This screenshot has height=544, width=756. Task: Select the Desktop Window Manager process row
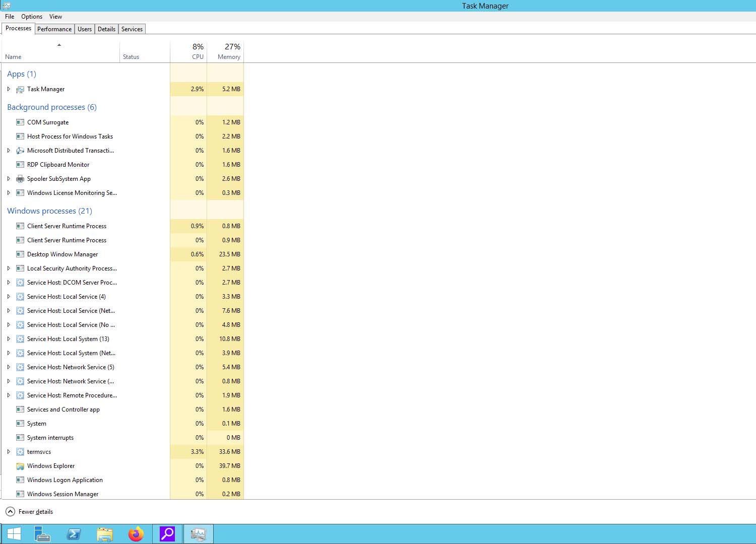pyautogui.click(x=62, y=254)
